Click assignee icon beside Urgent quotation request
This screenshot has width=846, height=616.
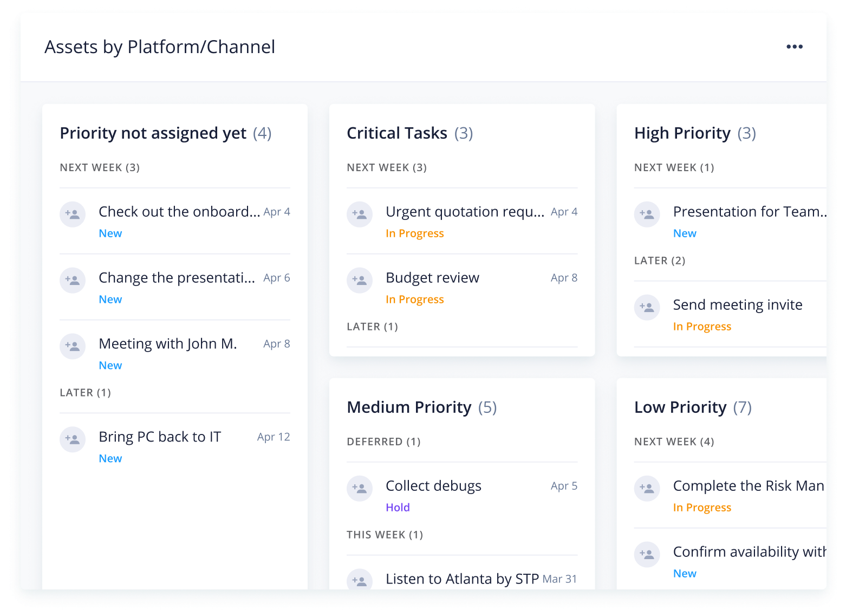360,215
